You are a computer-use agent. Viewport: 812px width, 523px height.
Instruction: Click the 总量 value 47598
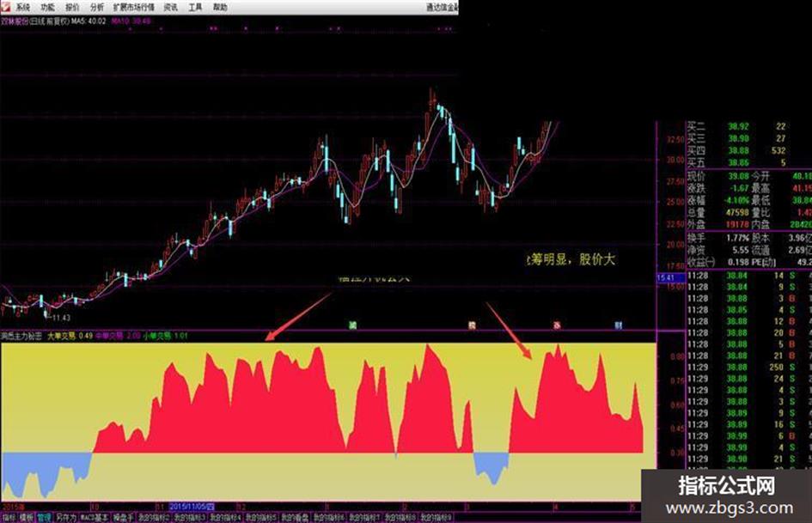click(x=737, y=212)
